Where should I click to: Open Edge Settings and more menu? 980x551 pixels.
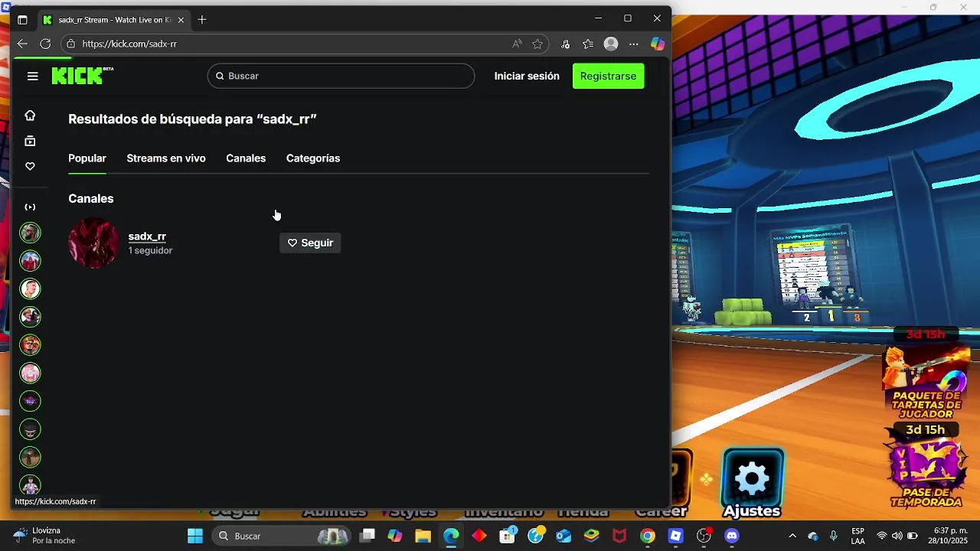click(x=633, y=44)
